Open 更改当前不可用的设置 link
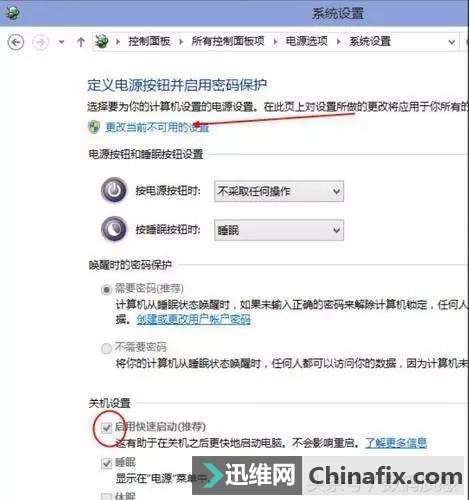This screenshot has height=500, width=469. click(x=157, y=127)
